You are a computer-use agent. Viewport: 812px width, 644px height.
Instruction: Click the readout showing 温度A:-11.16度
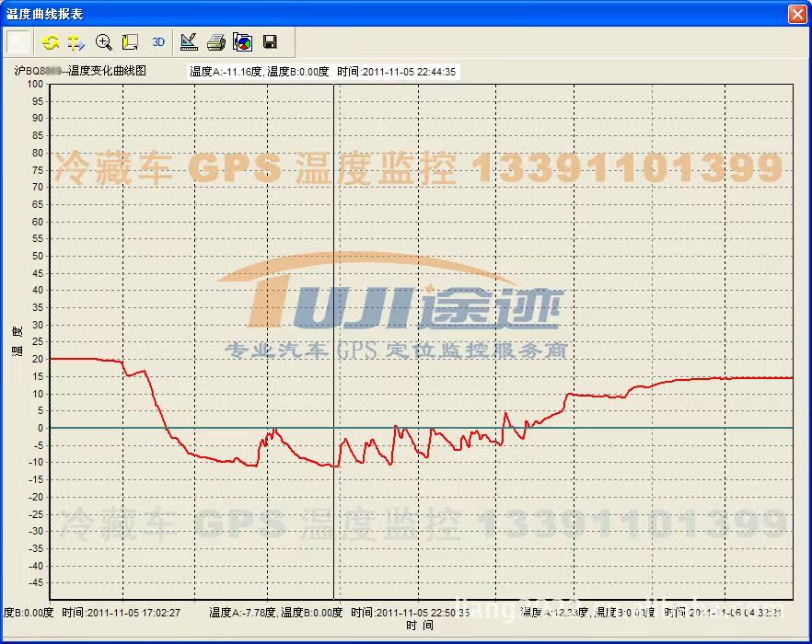[x=322, y=72]
